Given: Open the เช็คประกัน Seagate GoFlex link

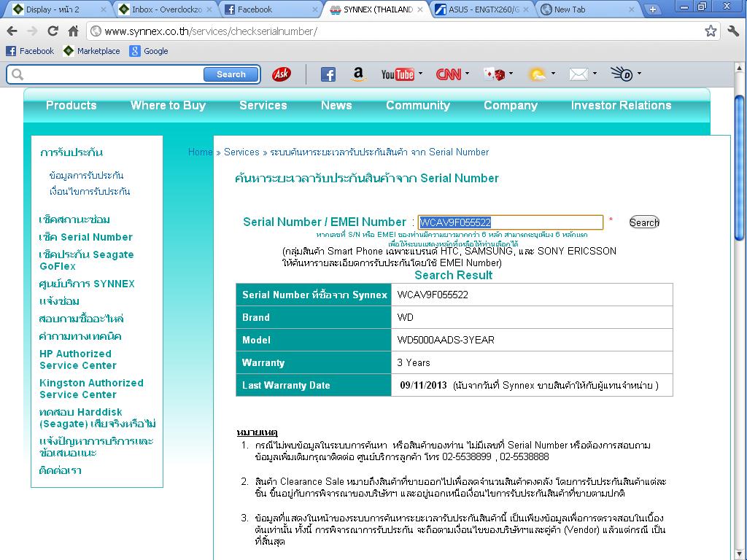Looking at the screenshot, I should (x=86, y=260).
